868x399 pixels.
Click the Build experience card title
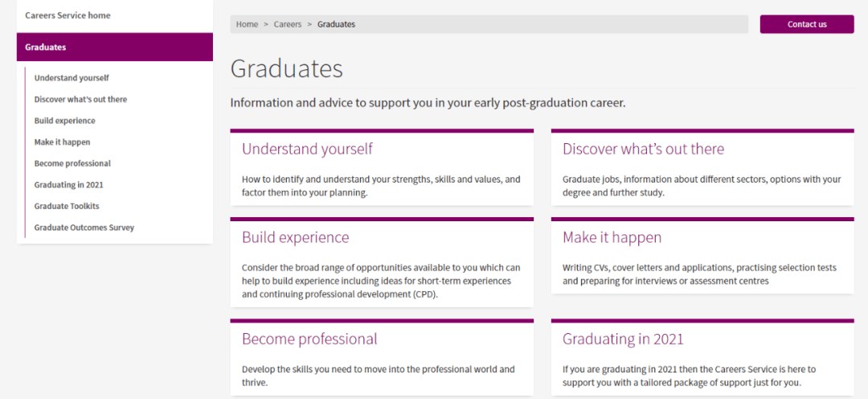click(295, 237)
